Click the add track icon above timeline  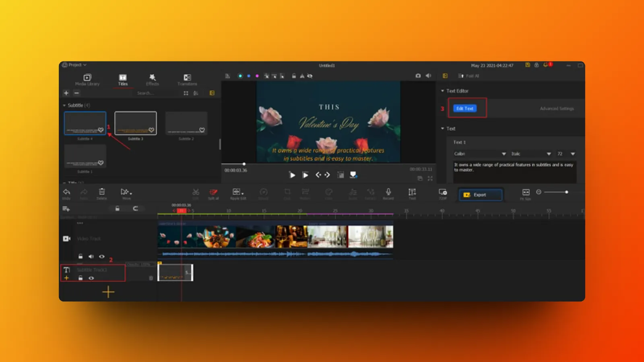pos(66,209)
